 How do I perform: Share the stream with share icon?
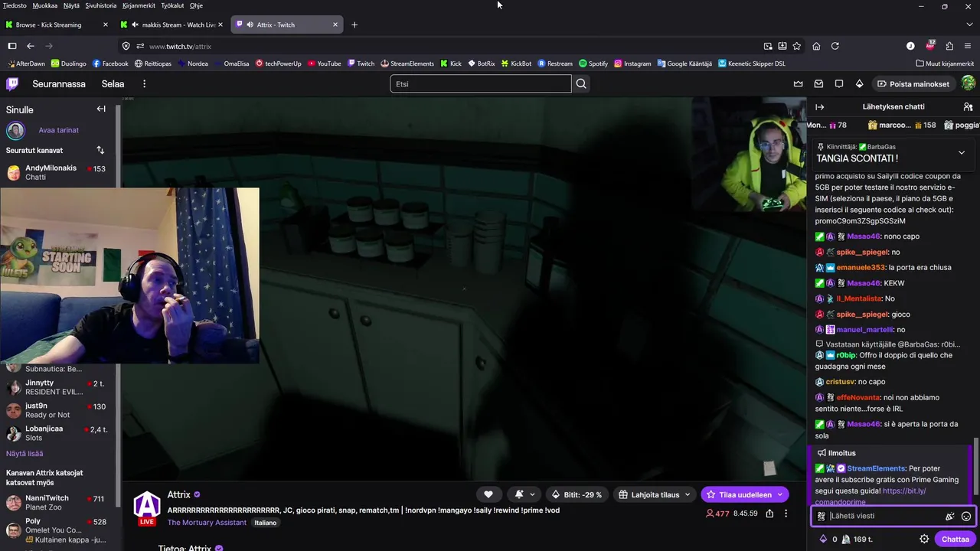pyautogui.click(x=769, y=514)
